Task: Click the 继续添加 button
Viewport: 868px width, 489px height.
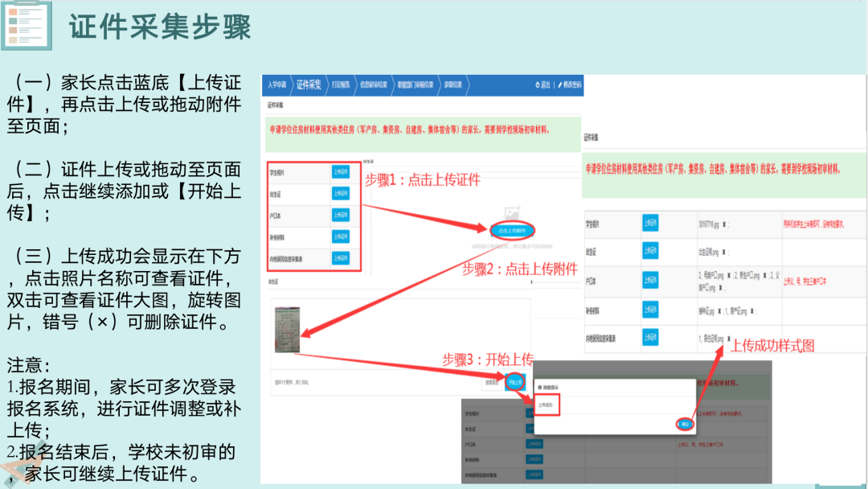Action: pyautogui.click(x=492, y=383)
